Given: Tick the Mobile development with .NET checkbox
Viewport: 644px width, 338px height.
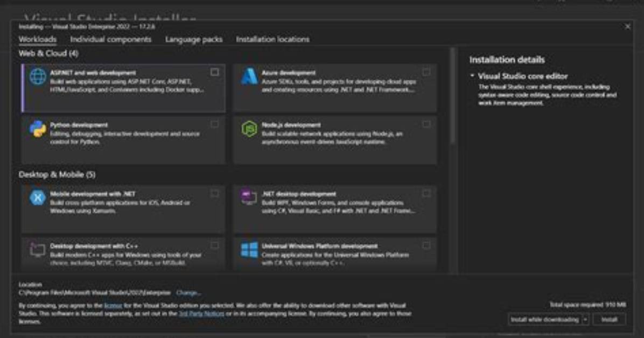Looking at the screenshot, I should 214,193.
